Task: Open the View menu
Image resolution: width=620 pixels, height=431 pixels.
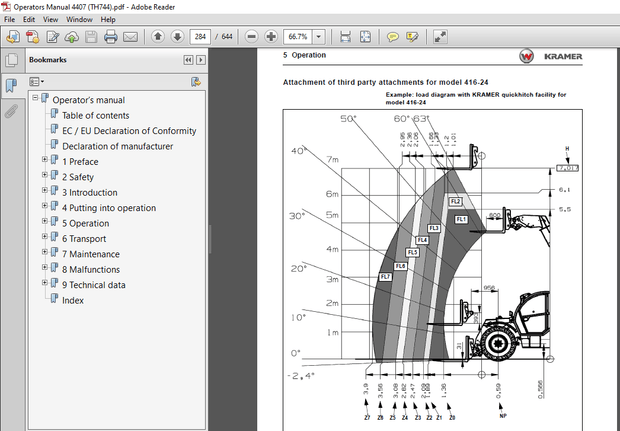Action: click(50, 19)
